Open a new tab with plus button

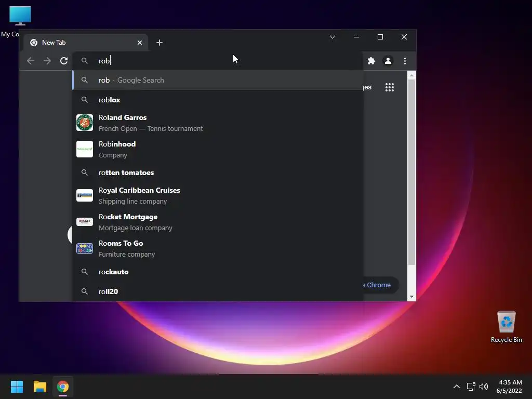point(159,43)
